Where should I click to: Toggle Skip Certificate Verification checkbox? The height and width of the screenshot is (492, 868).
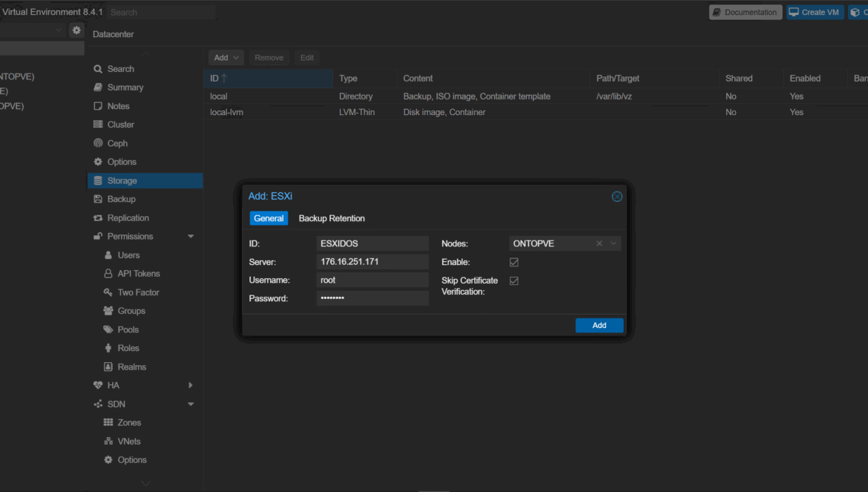513,281
